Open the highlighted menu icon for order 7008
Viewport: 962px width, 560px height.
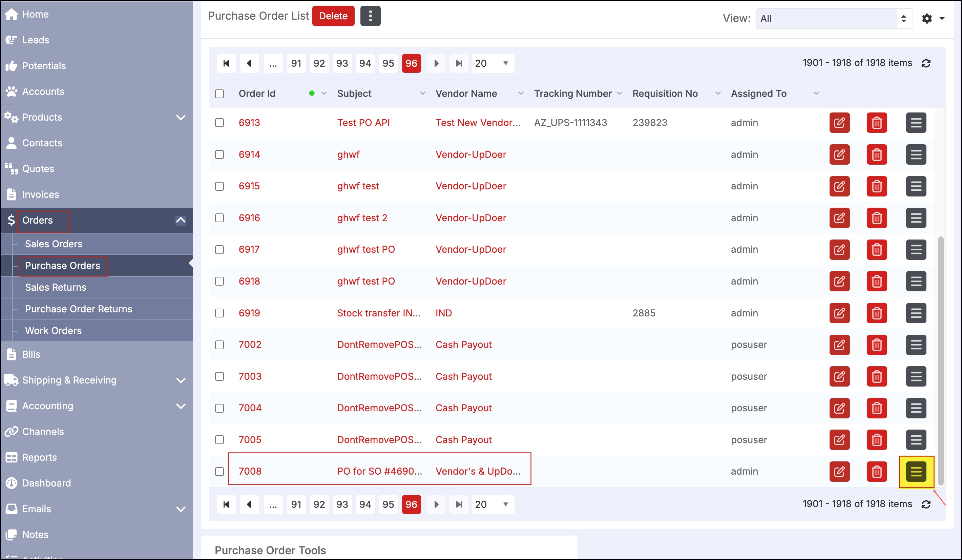[x=916, y=472]
